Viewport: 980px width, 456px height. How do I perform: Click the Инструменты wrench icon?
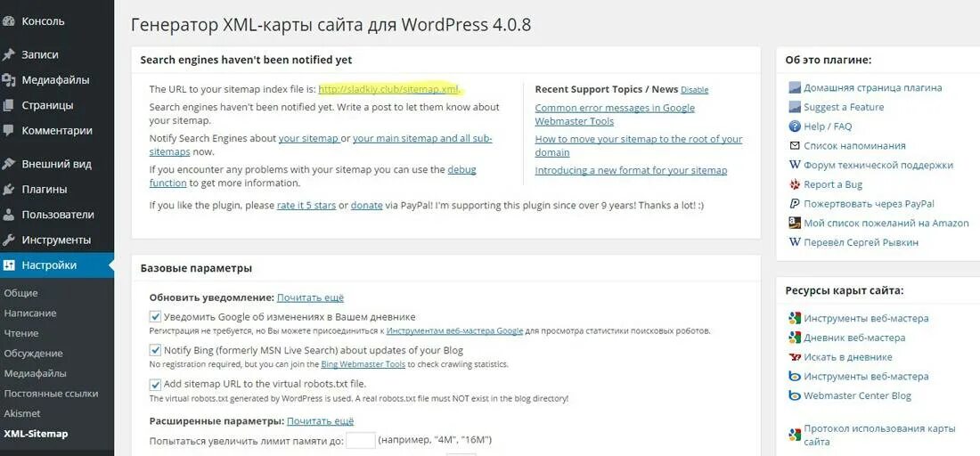click(8, 240)
